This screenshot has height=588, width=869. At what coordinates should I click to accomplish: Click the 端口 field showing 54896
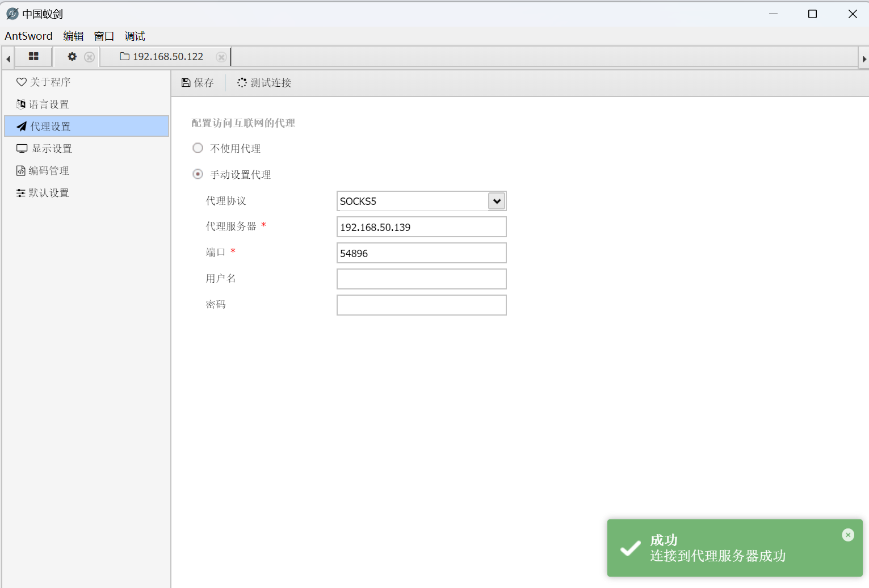point(422,253)
